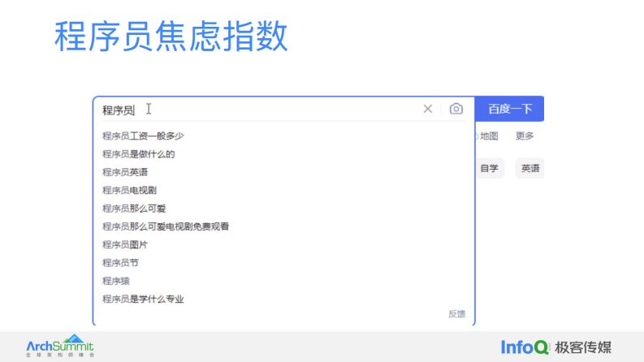The image size is (644, 362).
Task: Click the 反馈 feedback link
Action: click(456, 313)
